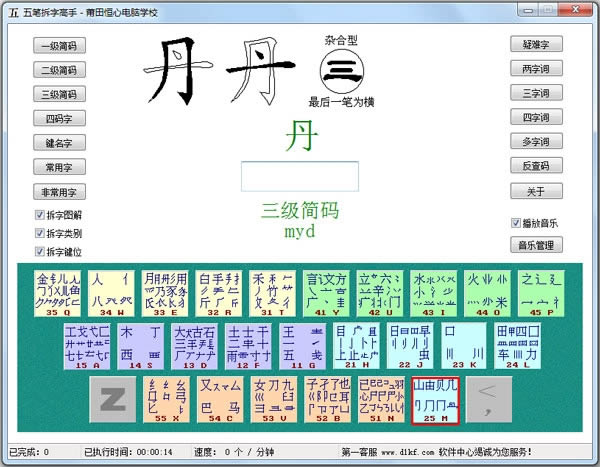Select the L key tile labeled 24

point(518,346)
